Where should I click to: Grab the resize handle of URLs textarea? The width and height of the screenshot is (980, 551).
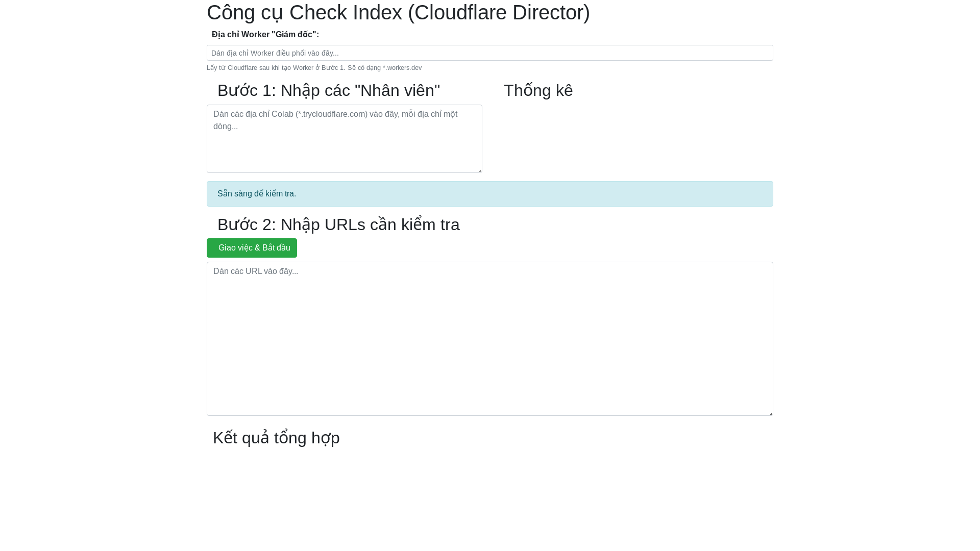click(770, 413)
